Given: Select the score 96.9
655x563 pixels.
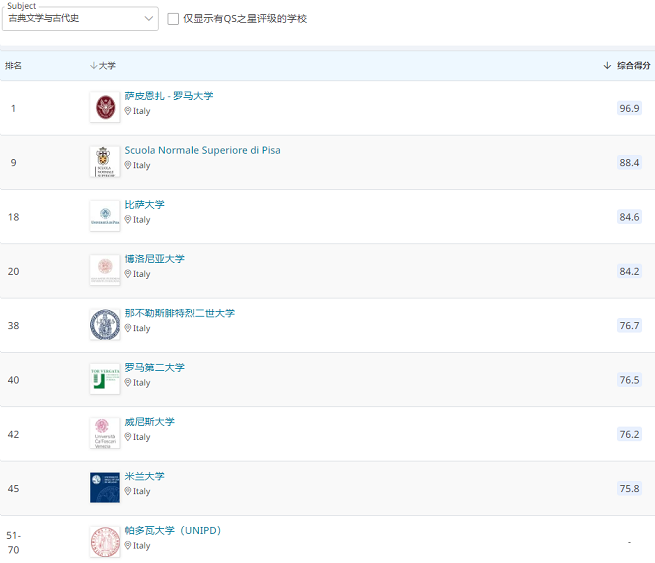Looking at the screenshot, I should click(629, 108).
